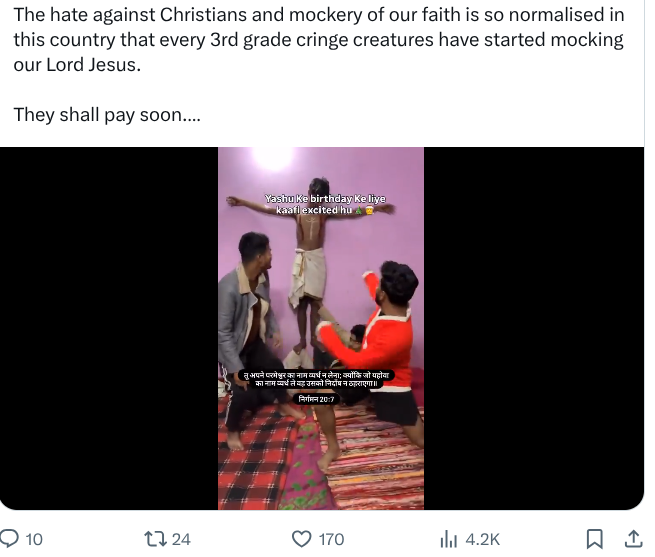This screenshot has width=655, height=557.
Task: Click the like count 170
Action: click(331, 539)
